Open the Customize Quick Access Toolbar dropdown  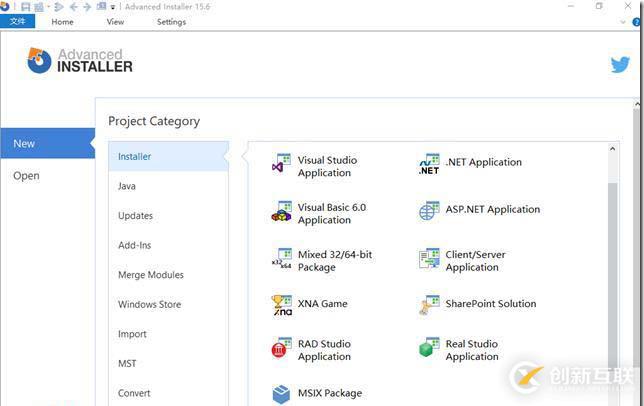(x=113, y=7)
